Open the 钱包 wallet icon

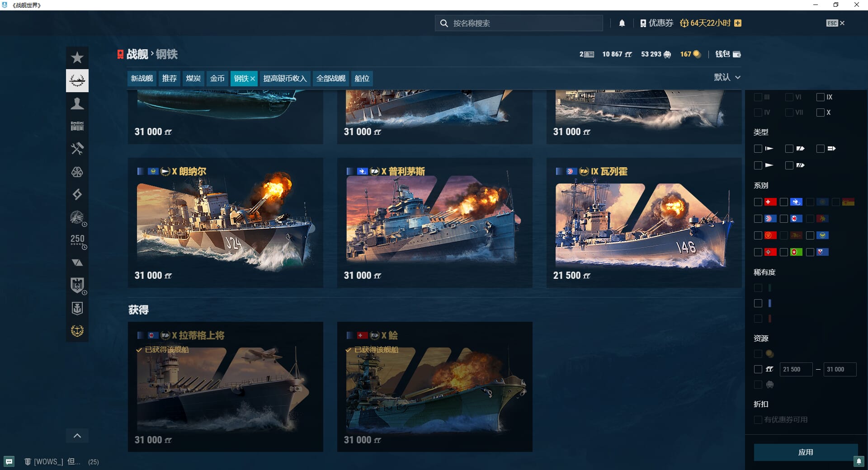click(x=736, y=54)
